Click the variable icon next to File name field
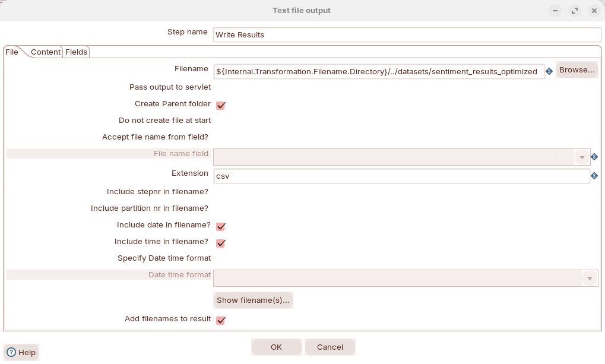The width and height of the screenshot is (605, 364). (594, 157)
